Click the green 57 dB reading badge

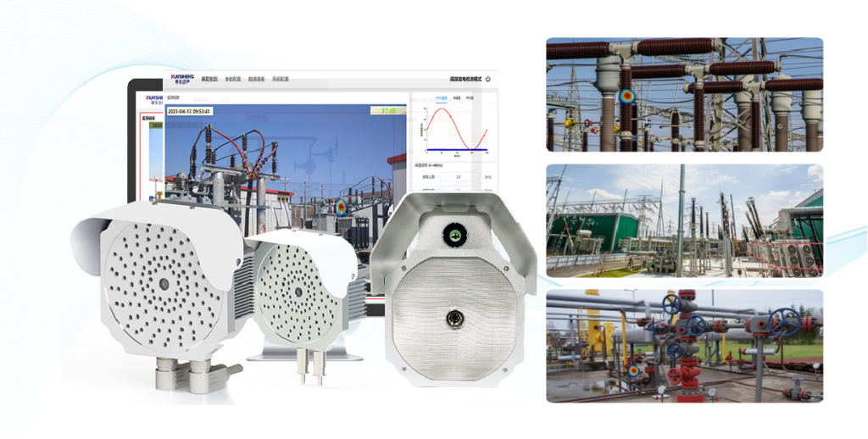(x=388, y=110)
